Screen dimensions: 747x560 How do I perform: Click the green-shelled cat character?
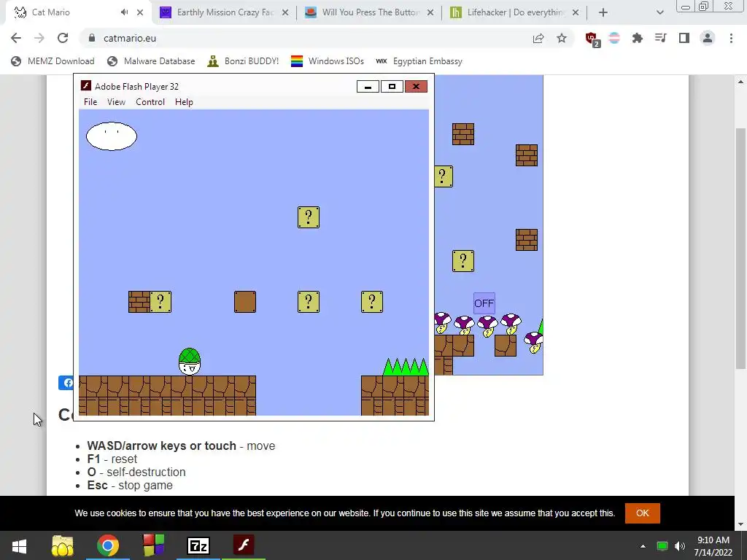pos(190,362)
